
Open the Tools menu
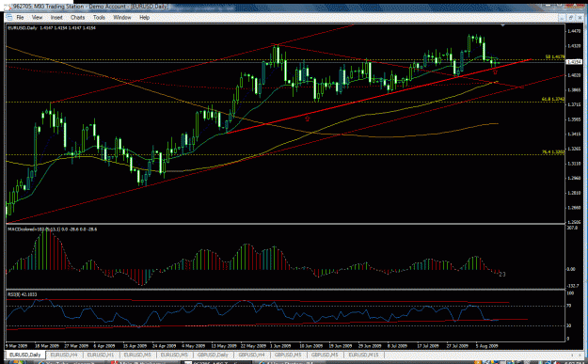[99, 17]
